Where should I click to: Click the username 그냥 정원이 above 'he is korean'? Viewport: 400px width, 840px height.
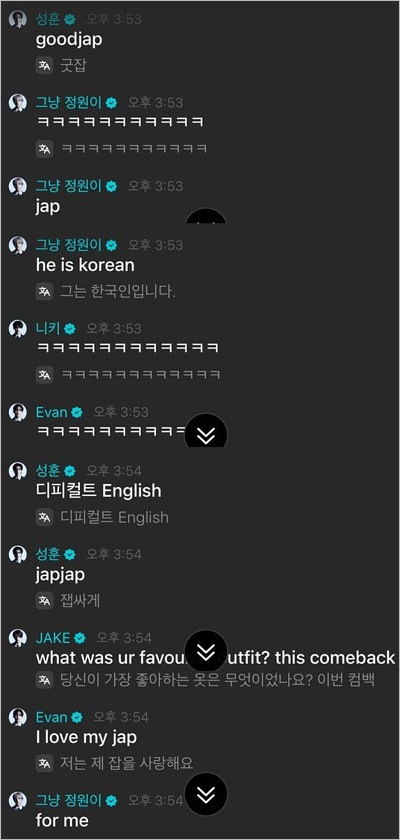coord(69,245)
